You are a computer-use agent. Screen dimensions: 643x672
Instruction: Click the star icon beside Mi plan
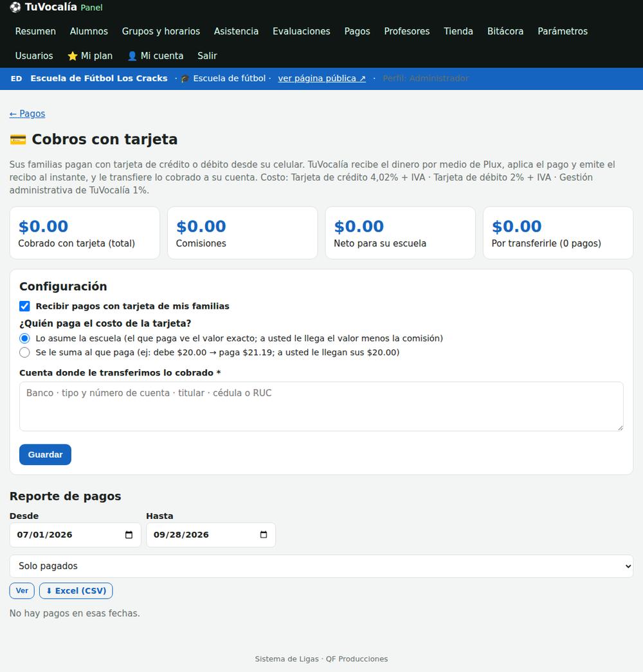pyautogui.click(x=73, y=56)
